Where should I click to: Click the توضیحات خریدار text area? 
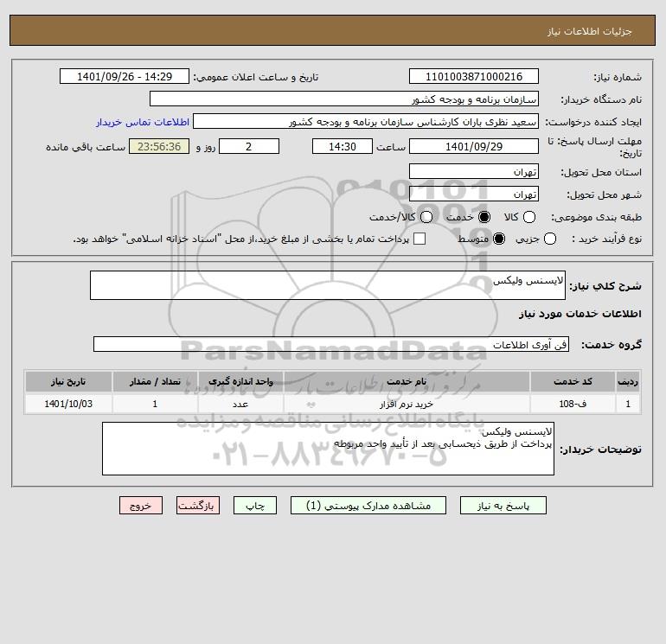(x=328, y=449)
